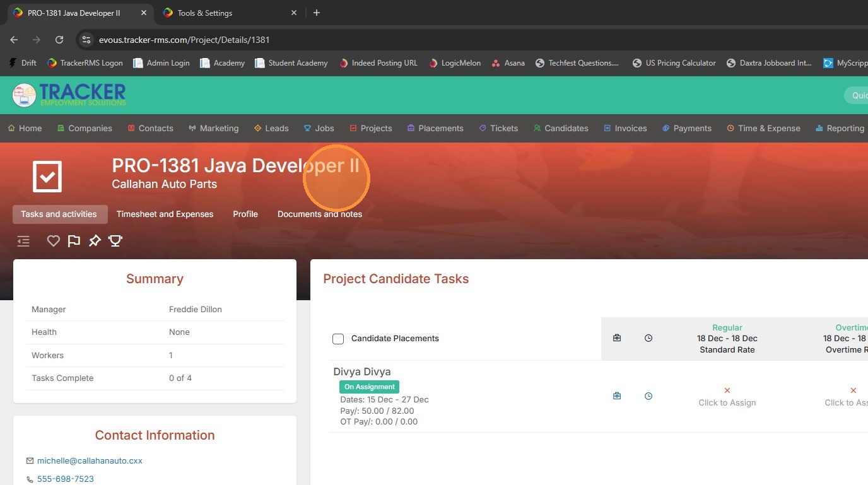Tick the Candidate Placements checkbox
Screen dimensions: 868x485
coord(338,339)
